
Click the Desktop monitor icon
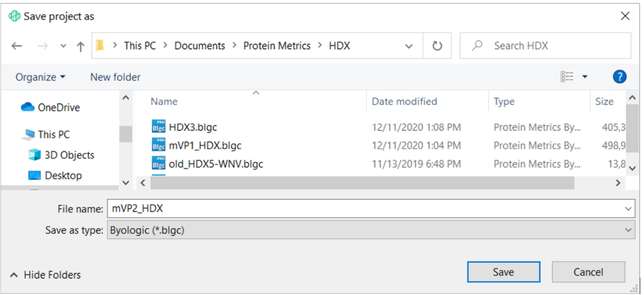[x=34, y=176]
